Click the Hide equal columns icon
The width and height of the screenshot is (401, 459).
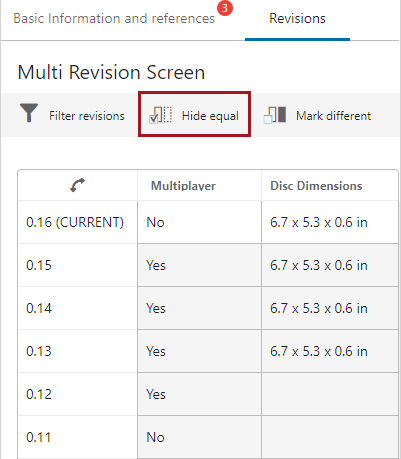click(160, 115)
